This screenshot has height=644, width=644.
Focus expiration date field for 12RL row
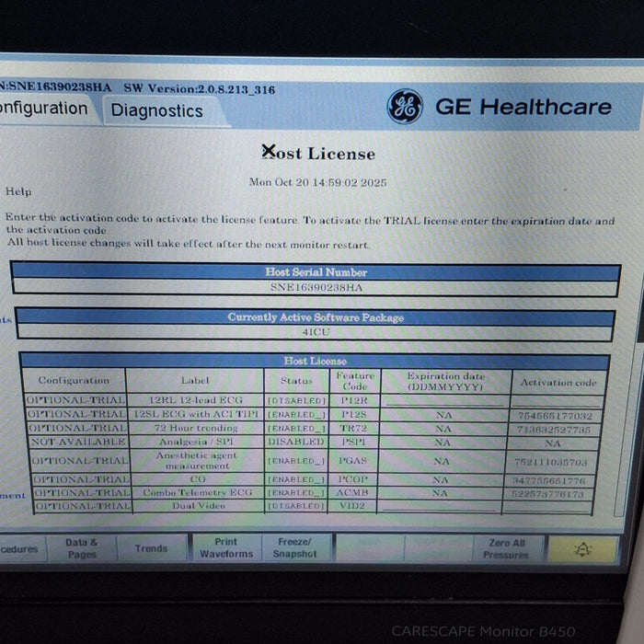click(445, 400)
